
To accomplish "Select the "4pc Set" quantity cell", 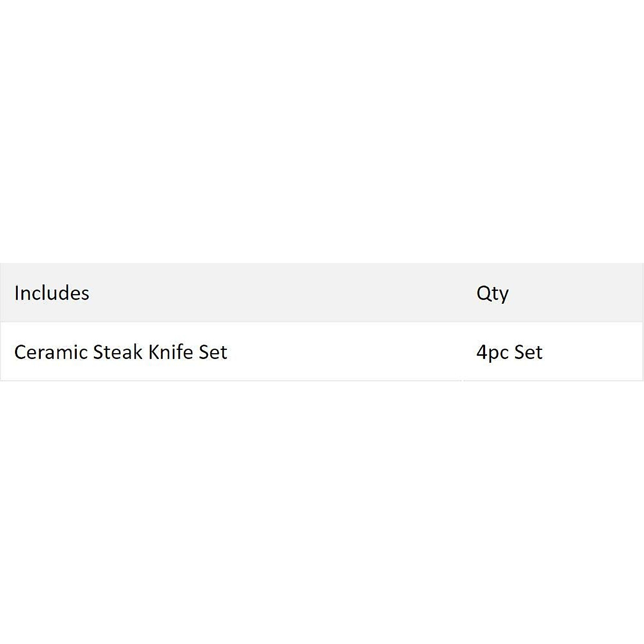I will (x=509, y=352).
